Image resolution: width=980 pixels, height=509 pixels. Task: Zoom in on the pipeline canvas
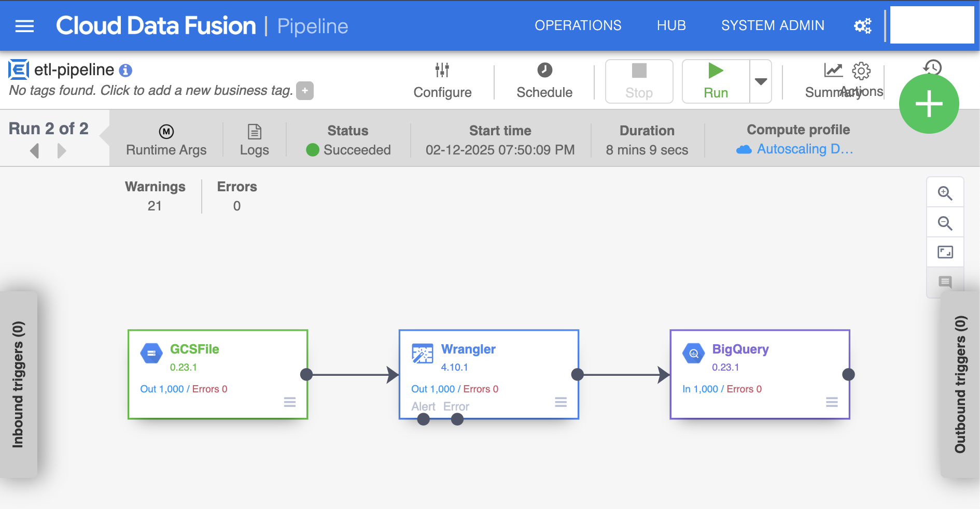click(945, 192)
